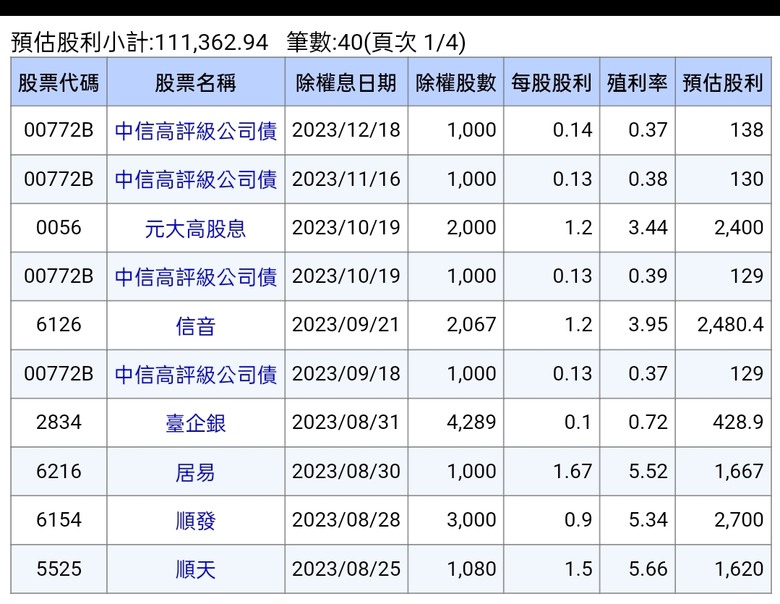Select the date 2023/12/18

coord(346,130)
